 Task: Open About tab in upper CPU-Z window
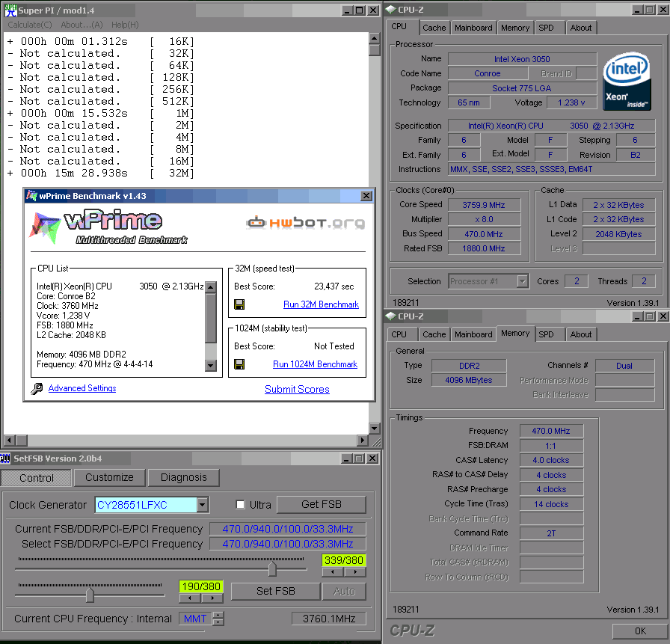click(x=581, y=28)
